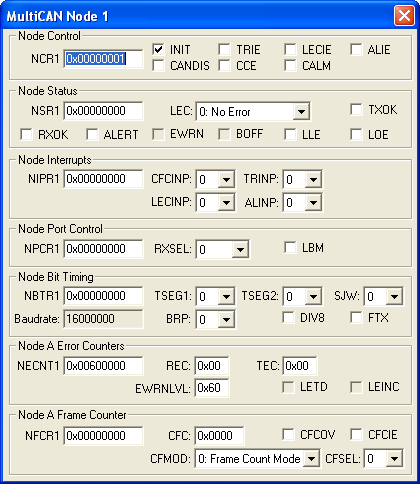
Task: Enable the CFCIE checkbox
Action: [356, 434]
